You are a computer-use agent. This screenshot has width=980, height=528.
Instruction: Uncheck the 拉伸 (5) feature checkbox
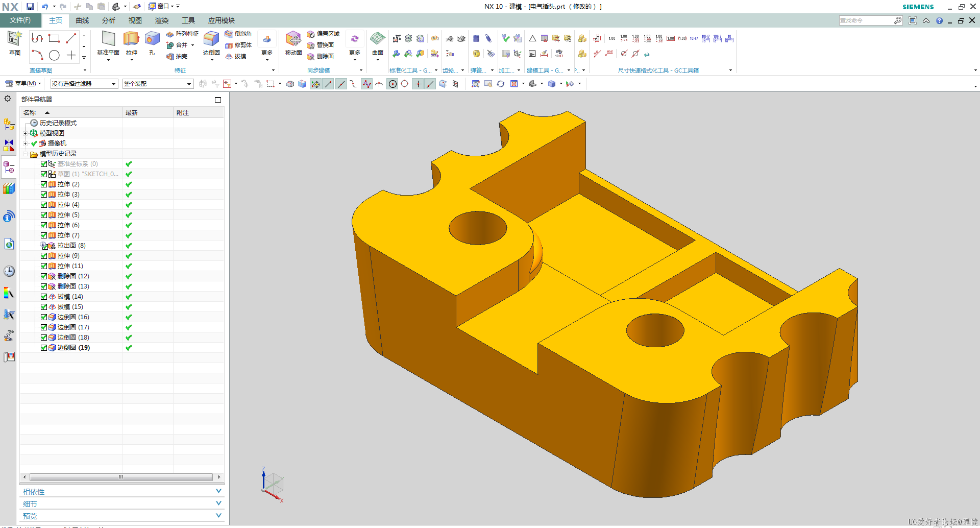point(44,215)
